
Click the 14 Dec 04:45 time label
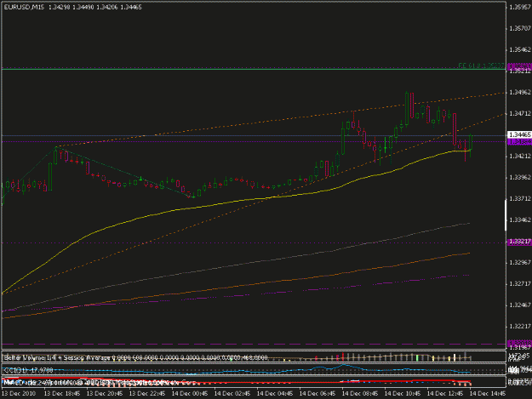click(x=275, y=394)
